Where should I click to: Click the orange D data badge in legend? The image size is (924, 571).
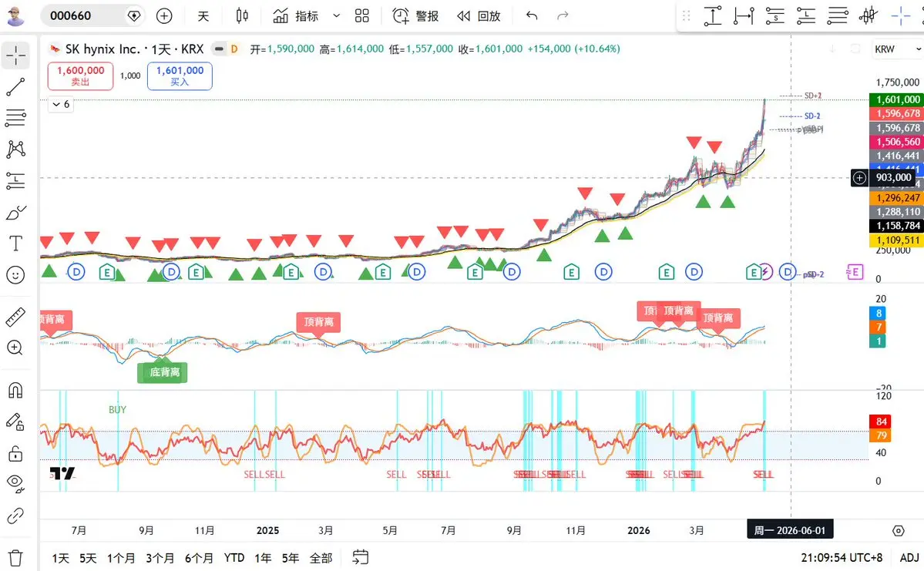234,49
